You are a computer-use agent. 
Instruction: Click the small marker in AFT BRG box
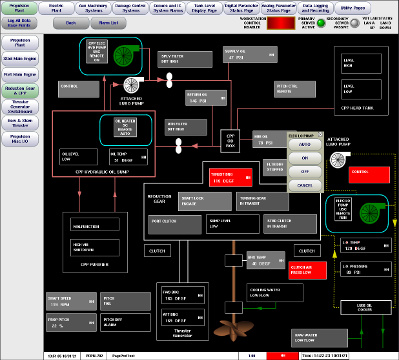click(x=200, y=318)
